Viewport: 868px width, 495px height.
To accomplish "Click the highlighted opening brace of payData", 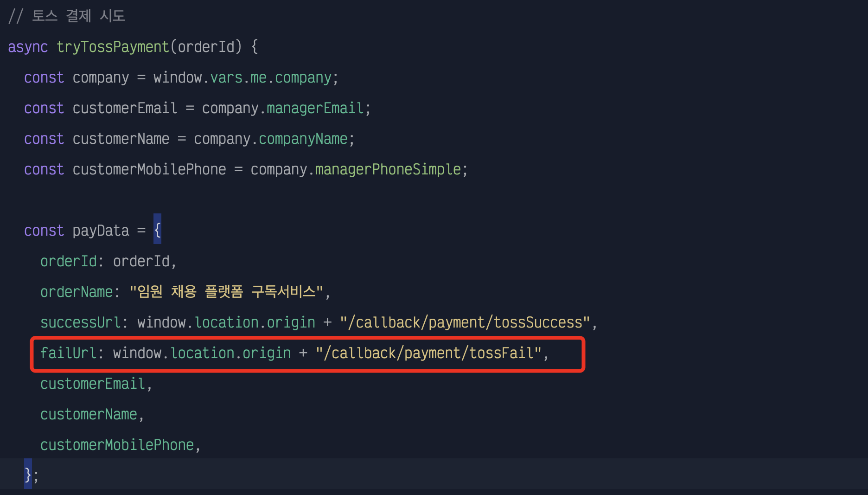I will [x=158, y=229].
